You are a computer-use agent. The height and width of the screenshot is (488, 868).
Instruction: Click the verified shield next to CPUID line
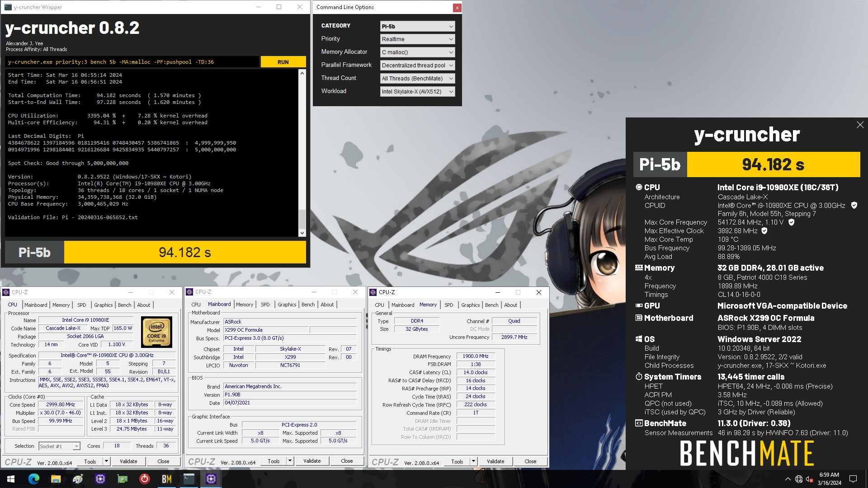tap(854, 205)
